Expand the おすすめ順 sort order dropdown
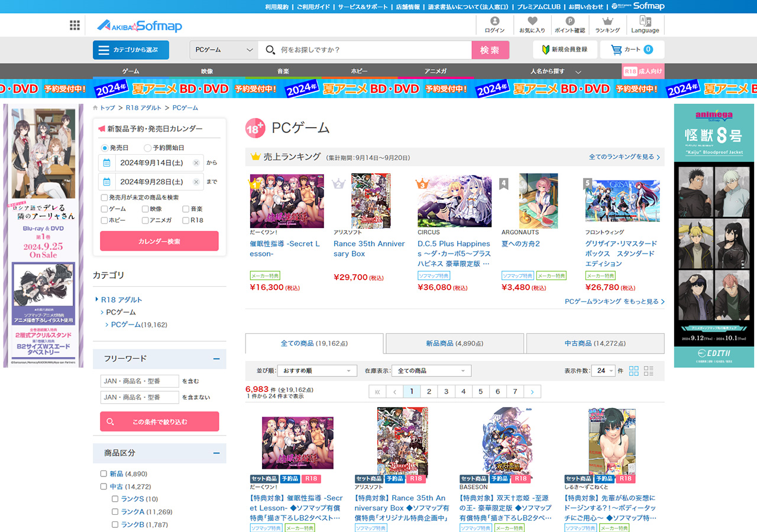The width and height of the screenshot is (757, 532). point(317,371)
